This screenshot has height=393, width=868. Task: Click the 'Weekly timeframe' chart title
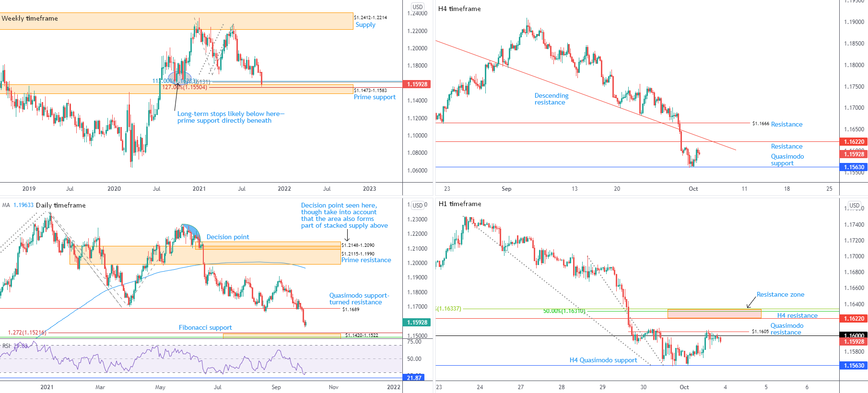[30, 18]
